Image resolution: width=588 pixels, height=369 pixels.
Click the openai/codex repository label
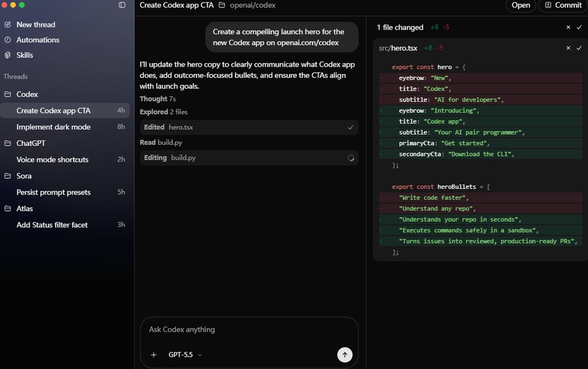click(x=252, y=6)
